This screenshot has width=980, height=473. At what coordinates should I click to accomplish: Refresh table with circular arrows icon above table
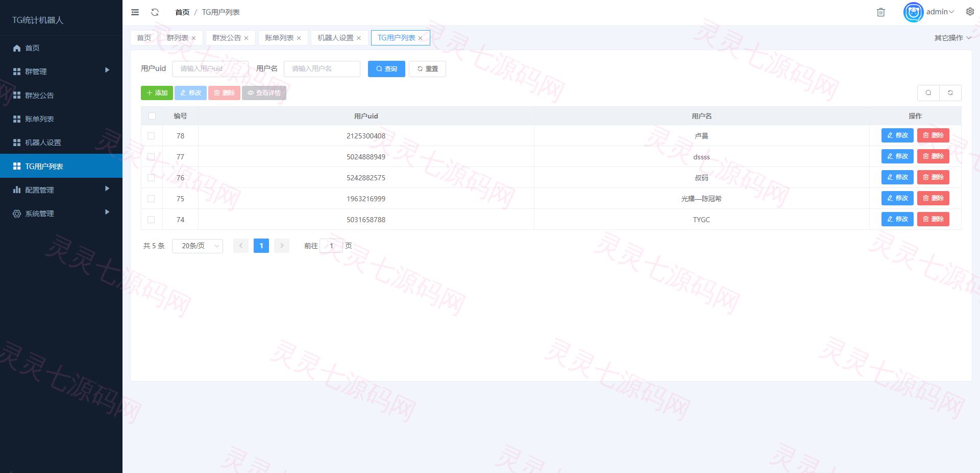point(950,93)
